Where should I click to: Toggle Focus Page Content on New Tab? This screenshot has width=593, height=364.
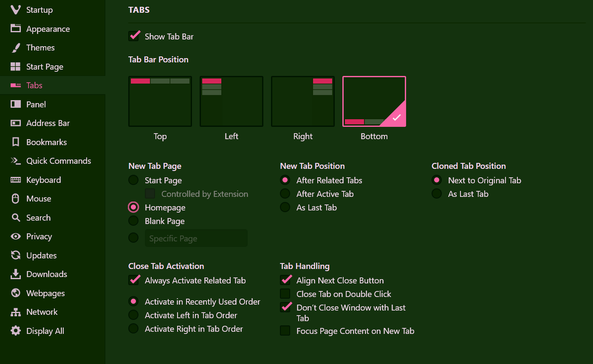[x=285, y=331]
